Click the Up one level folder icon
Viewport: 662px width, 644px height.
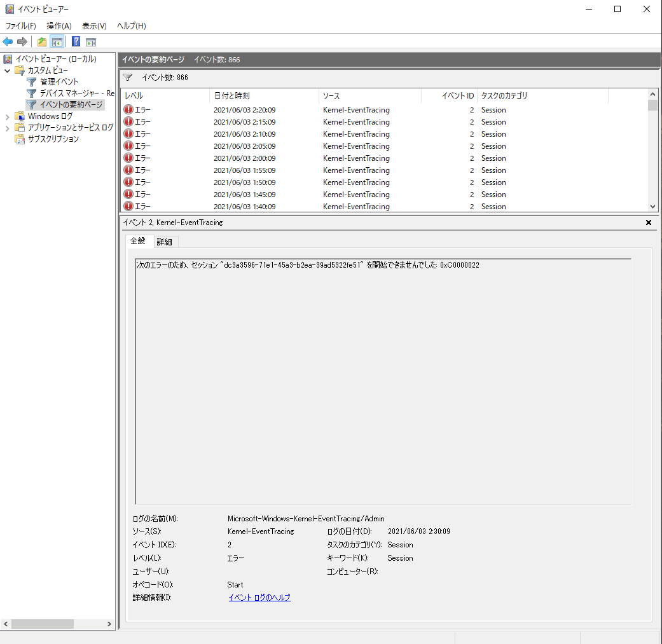coord(42,42)
